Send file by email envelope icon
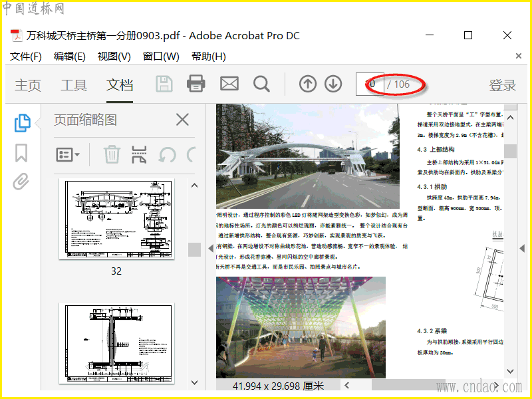Viewport: 532px width, 399px height. [x=229, y=84]
